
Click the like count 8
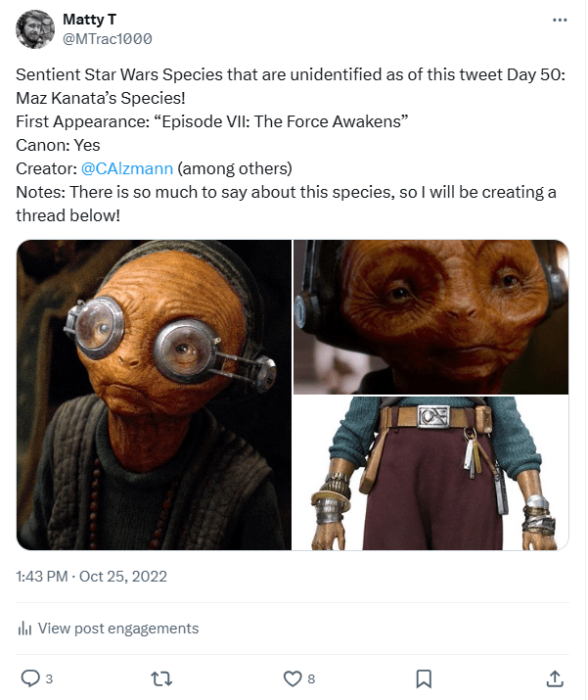click(311, 679)
